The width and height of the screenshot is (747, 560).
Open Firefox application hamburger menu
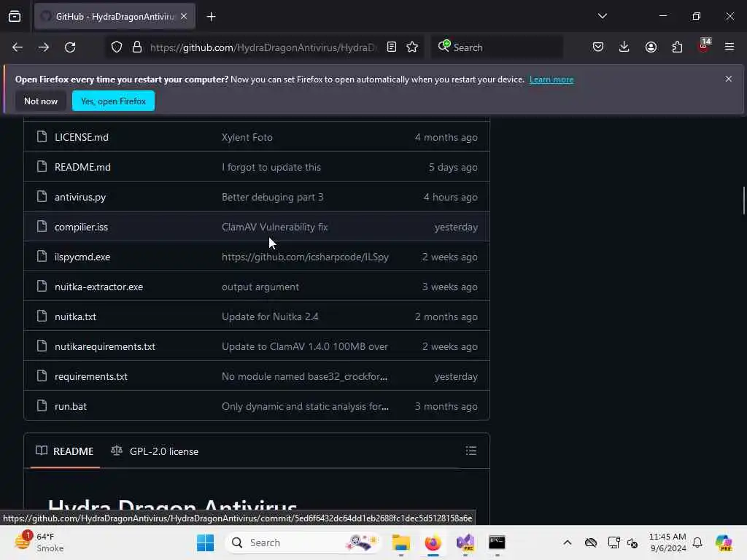coord(729,47)
